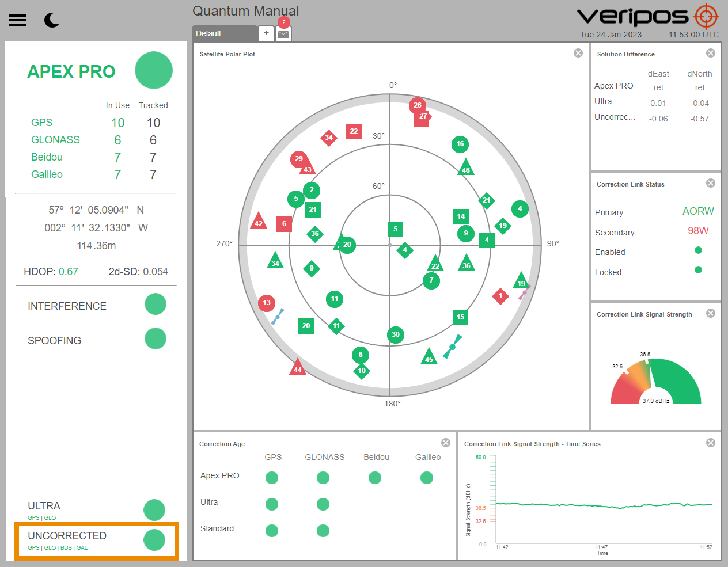
Task: Select green circle satellite 16
Action: tap(460, 144)
